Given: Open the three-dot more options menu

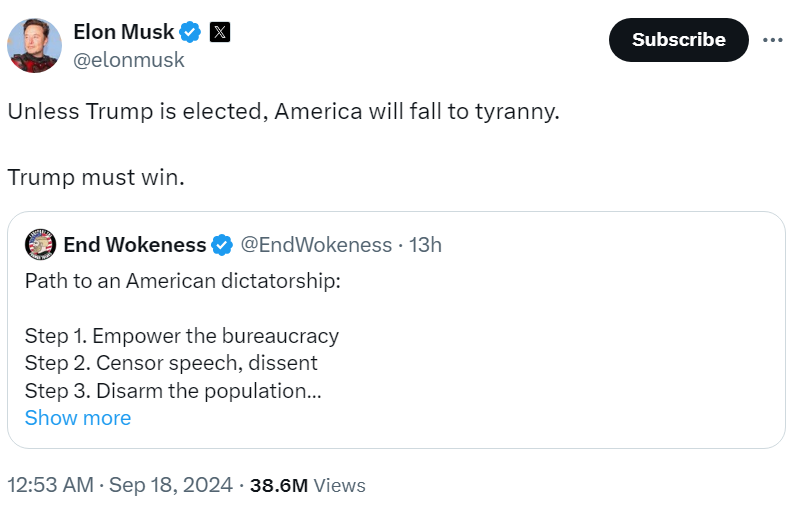Looking at the screenshot, I should click(772, 40).
